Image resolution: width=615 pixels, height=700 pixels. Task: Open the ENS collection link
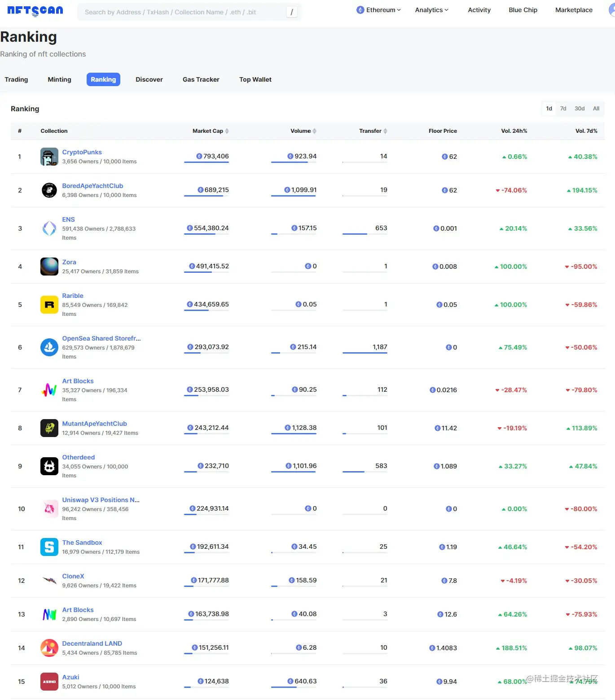coord(68,219)
